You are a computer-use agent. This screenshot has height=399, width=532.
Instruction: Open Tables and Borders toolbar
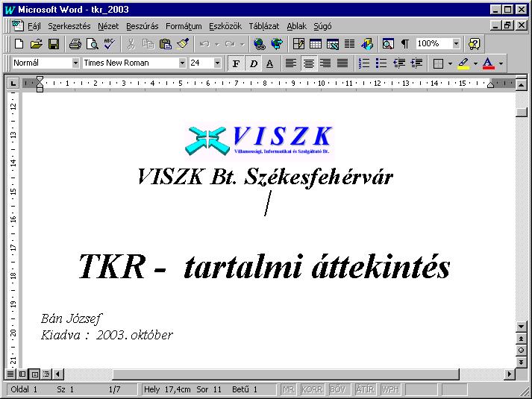(298, 44)
